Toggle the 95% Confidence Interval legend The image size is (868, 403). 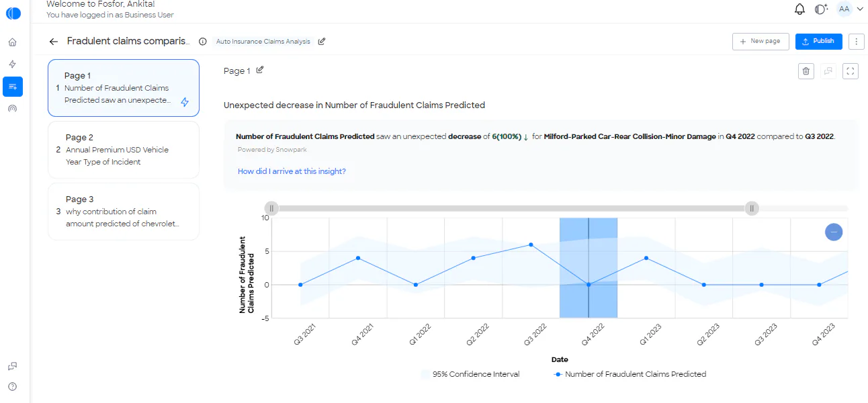[470, 374]
